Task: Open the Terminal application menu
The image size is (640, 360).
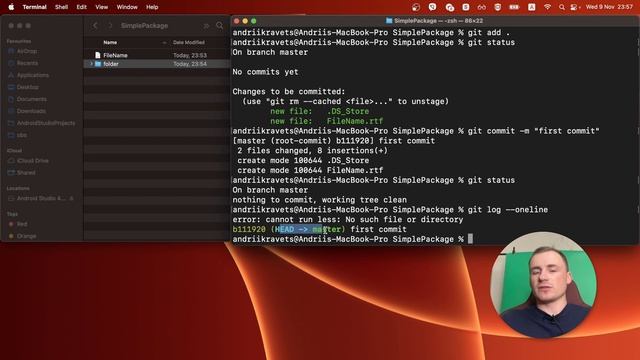Action: [34, 7]
